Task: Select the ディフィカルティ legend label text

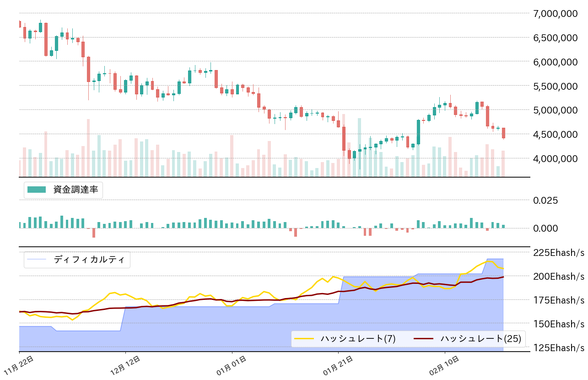Action: point(89,260)
